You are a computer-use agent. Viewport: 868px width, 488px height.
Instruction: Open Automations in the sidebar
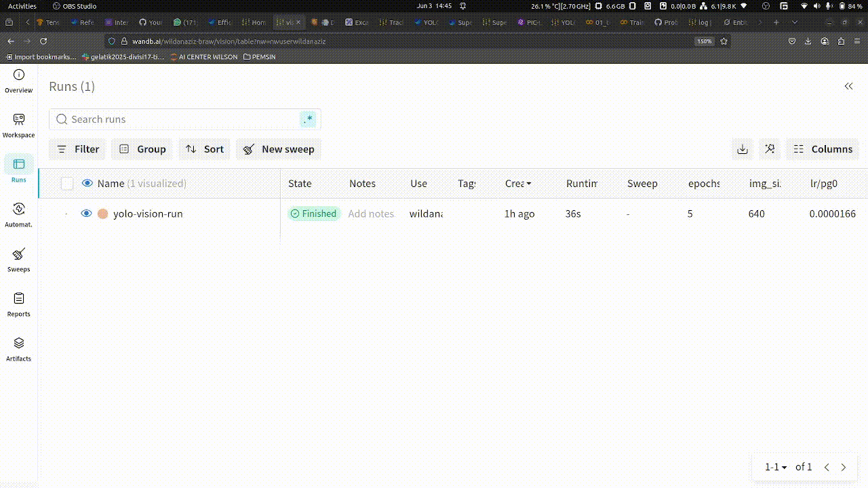pyautogui.click(x=18, y=209)
